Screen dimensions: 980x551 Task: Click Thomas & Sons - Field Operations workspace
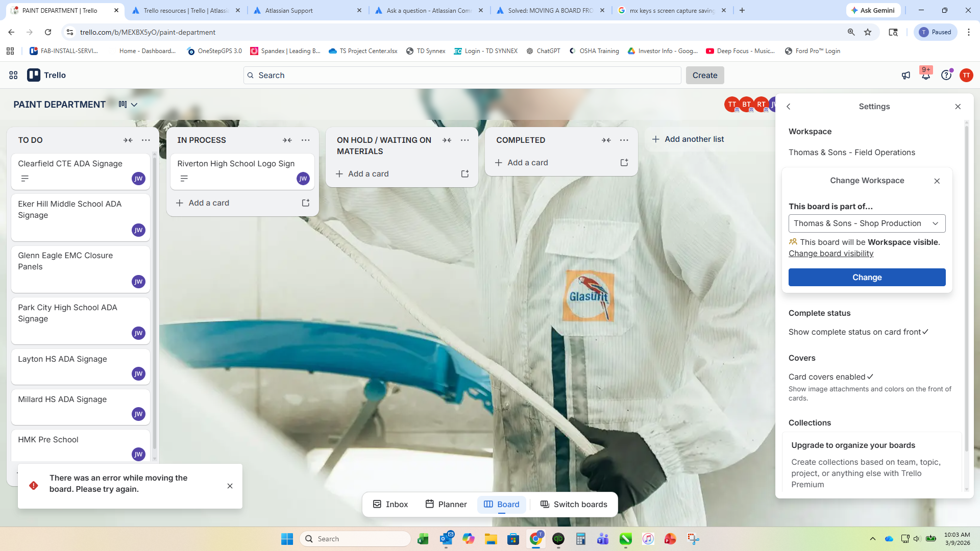852,153
